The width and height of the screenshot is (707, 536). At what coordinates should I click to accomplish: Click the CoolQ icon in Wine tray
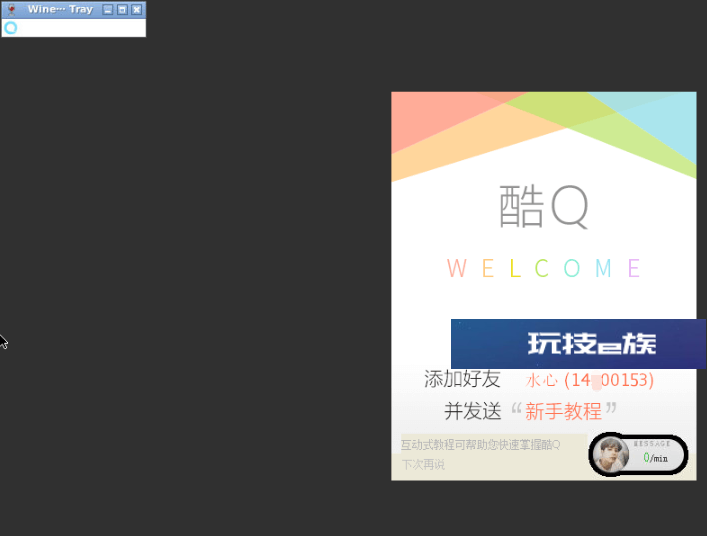pos(10,28)
